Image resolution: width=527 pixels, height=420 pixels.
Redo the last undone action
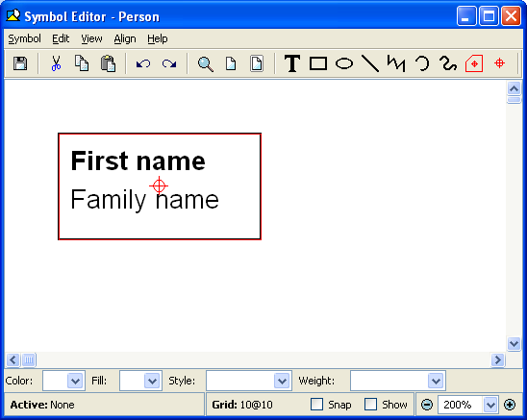point(169,63)
